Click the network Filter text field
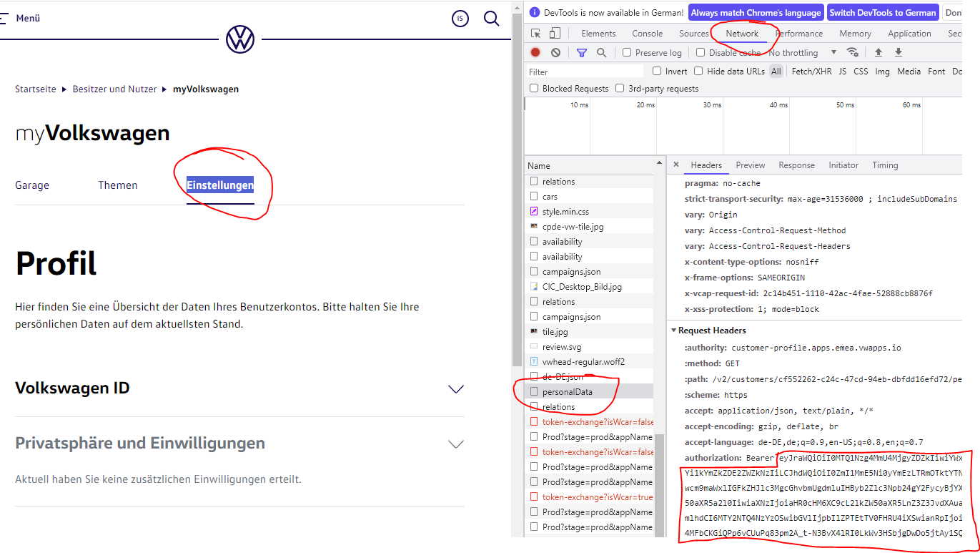This screenshot has width=980, height=553. coord(585,72)
